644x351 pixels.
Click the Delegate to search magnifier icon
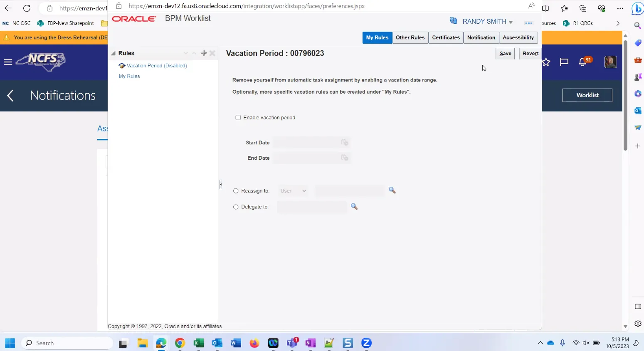354,206
